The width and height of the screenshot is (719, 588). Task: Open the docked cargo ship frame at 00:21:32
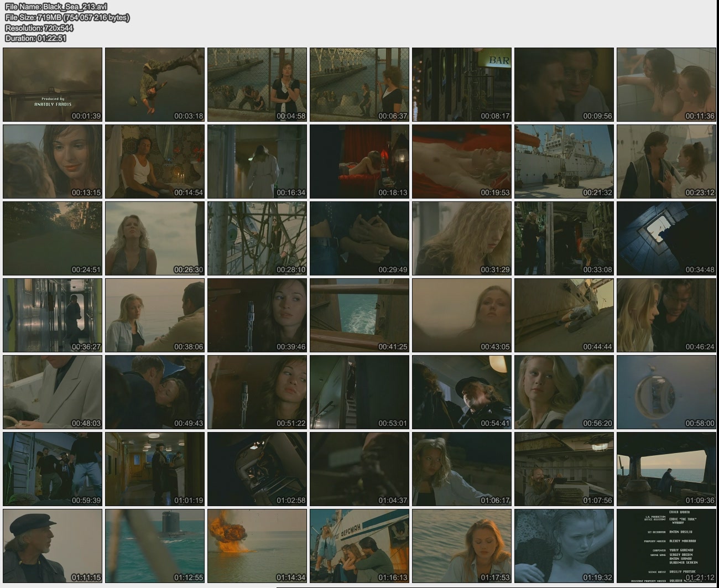click(564, 162)
